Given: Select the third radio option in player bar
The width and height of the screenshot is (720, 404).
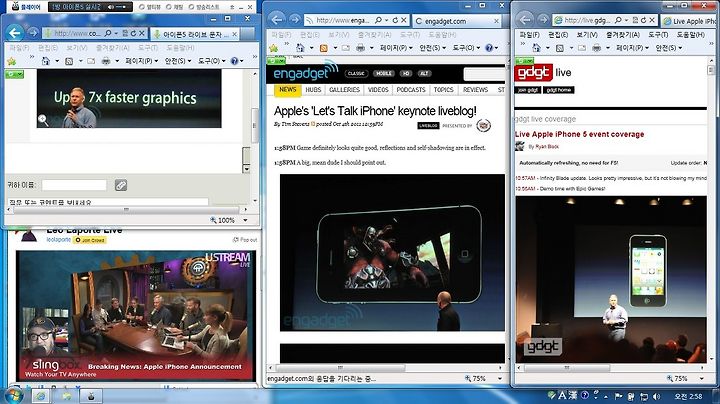Looking at the screenshot, I should click(191, 7).
